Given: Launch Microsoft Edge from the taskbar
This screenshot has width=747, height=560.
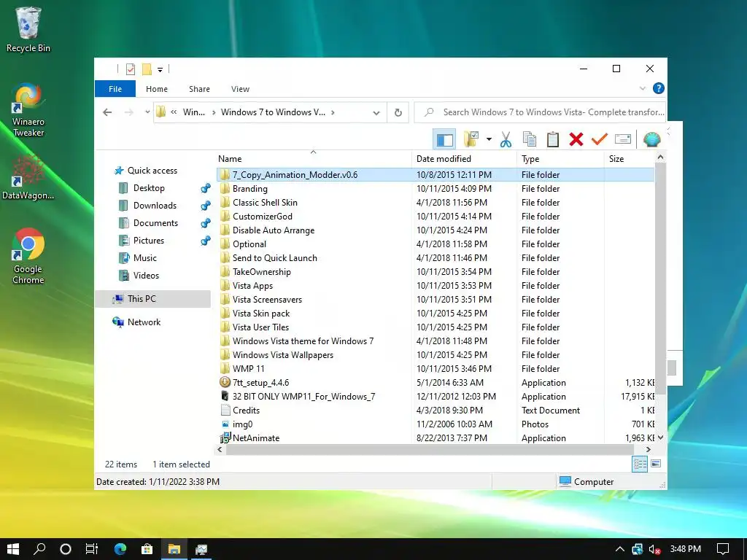Looking at the screenshot, I should (120, 549).
